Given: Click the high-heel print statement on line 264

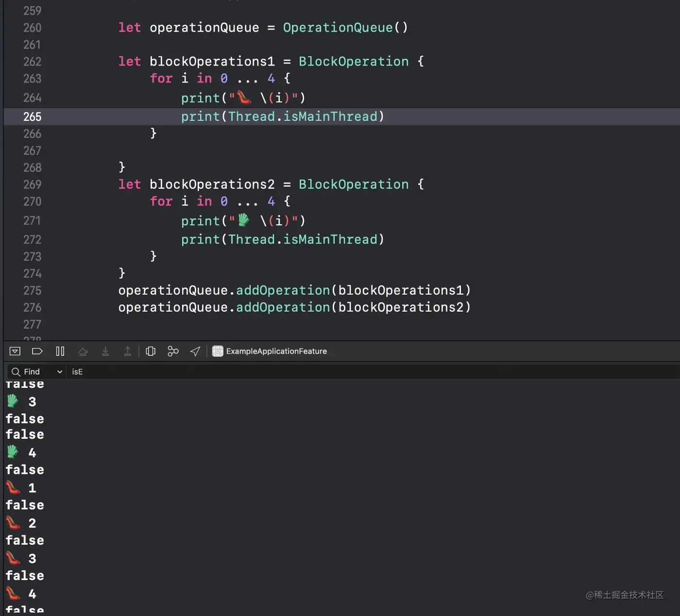Looking at the screenshot, I should (x=243, y=98).
